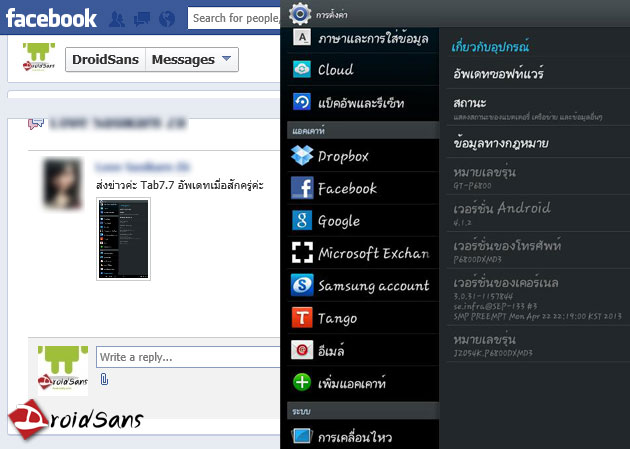The width and height of the screenshot is (630, 449).
Task: Click the DroidSans page avatar near top
Action: coord(39,57)
